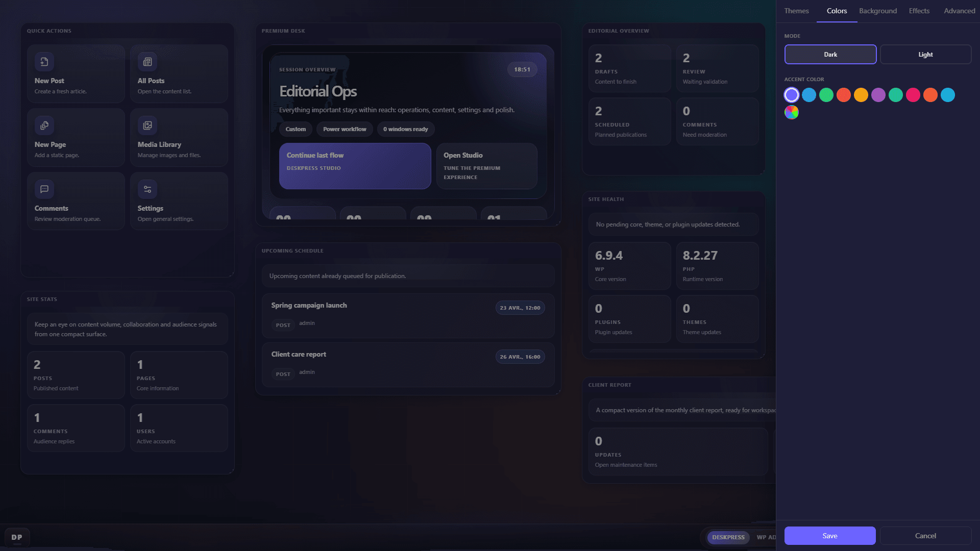Cancel the theme customization
The width and height of the screenshot is (980, 551).
(x=925, y=536)
